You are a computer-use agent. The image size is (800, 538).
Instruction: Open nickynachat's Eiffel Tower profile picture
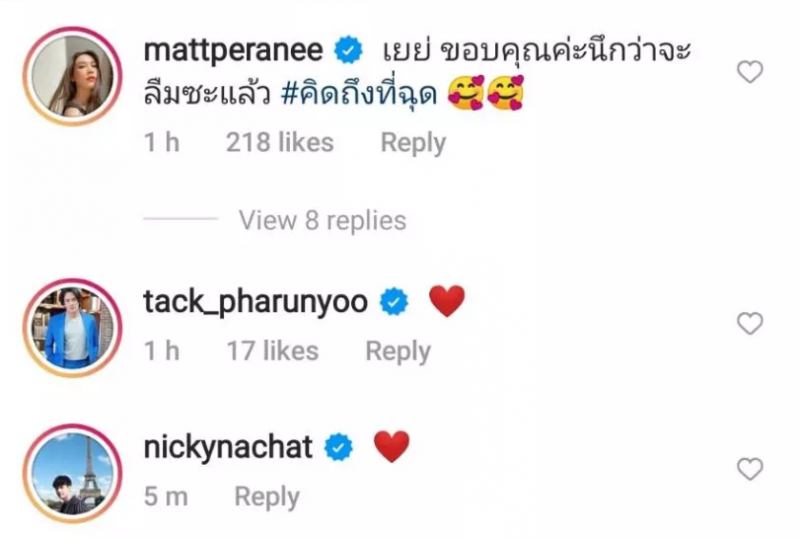(72, 473)
